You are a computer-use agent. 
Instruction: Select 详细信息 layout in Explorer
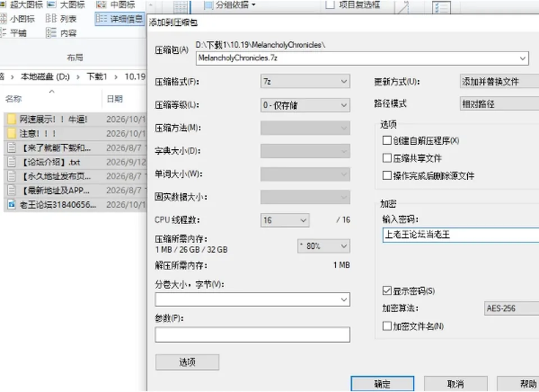[119, 19]
